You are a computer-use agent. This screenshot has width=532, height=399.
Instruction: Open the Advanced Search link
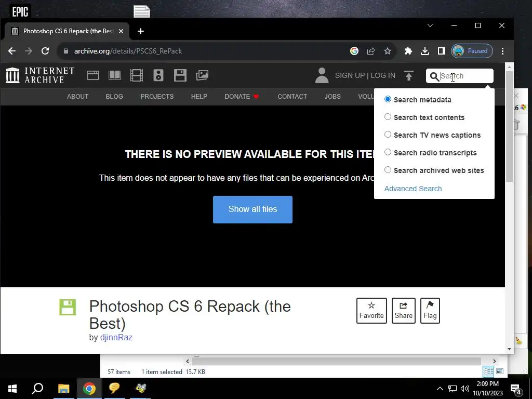[x=413, y=189]
